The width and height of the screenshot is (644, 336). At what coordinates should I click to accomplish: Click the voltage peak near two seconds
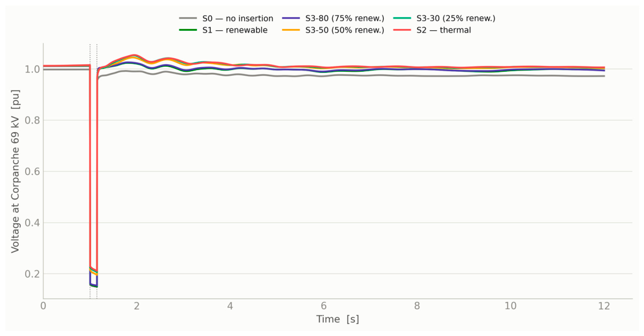pos(133,55)
